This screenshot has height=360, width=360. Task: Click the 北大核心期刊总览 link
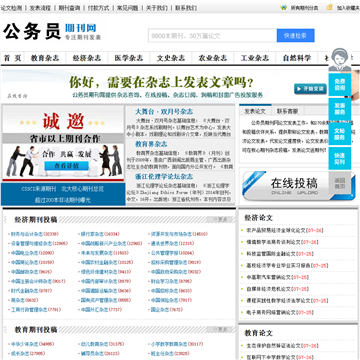coord(82,189)
